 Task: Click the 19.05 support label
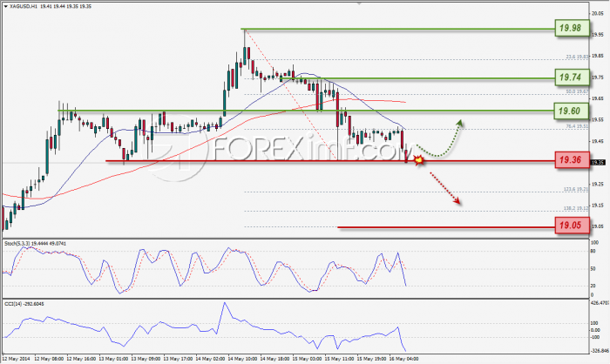573,226
